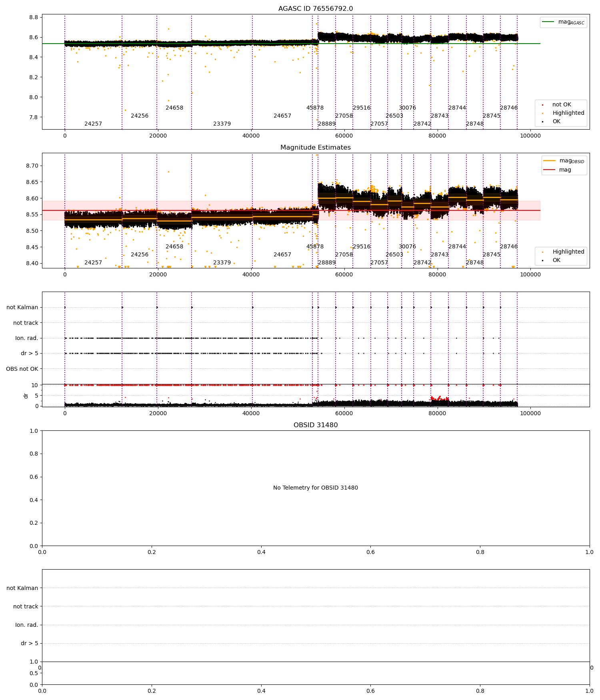Select OBSID label 28889 in top plot
The image size is (600, 700).
pyautogui.click(x=327, y=124)
